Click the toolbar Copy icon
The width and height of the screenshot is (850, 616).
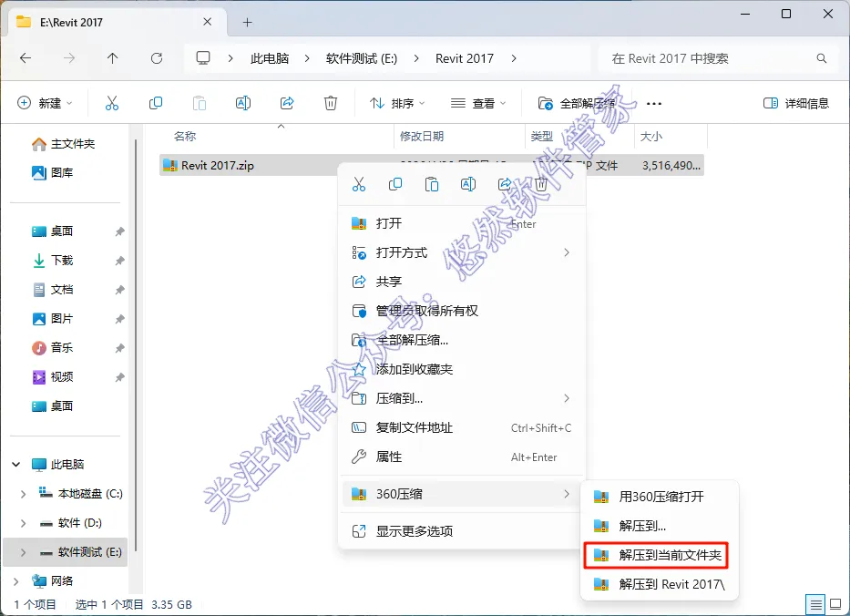tap(156, 103)
